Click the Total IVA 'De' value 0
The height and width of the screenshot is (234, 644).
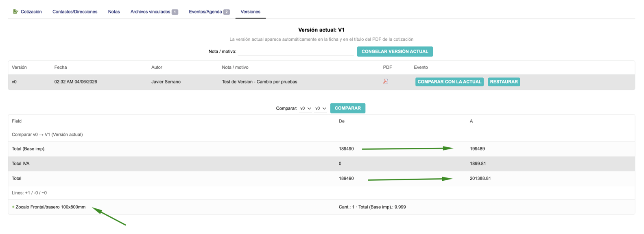point(340,164)
